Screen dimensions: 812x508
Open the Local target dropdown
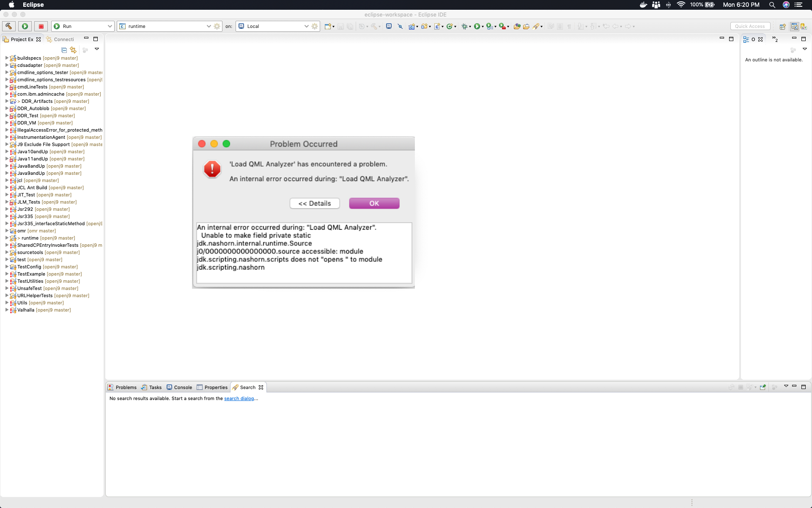[306, 26]
